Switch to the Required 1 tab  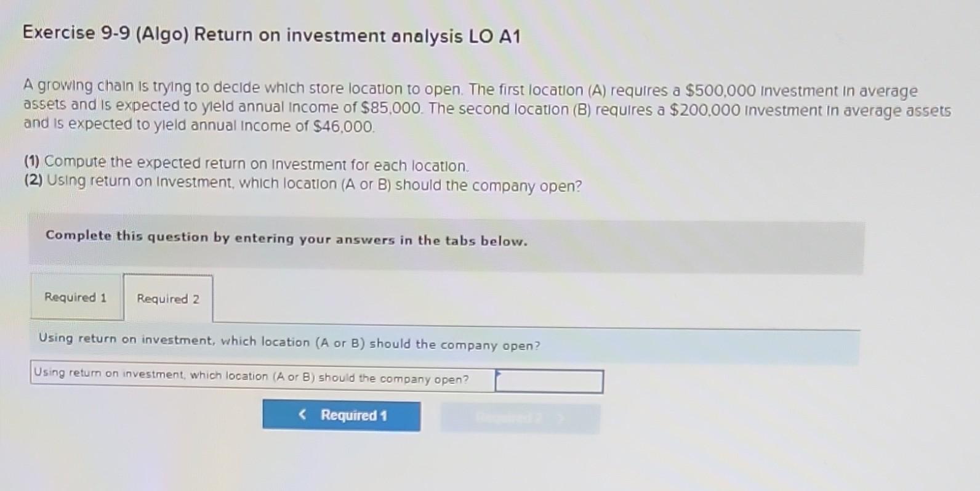[x=75, y=298]
